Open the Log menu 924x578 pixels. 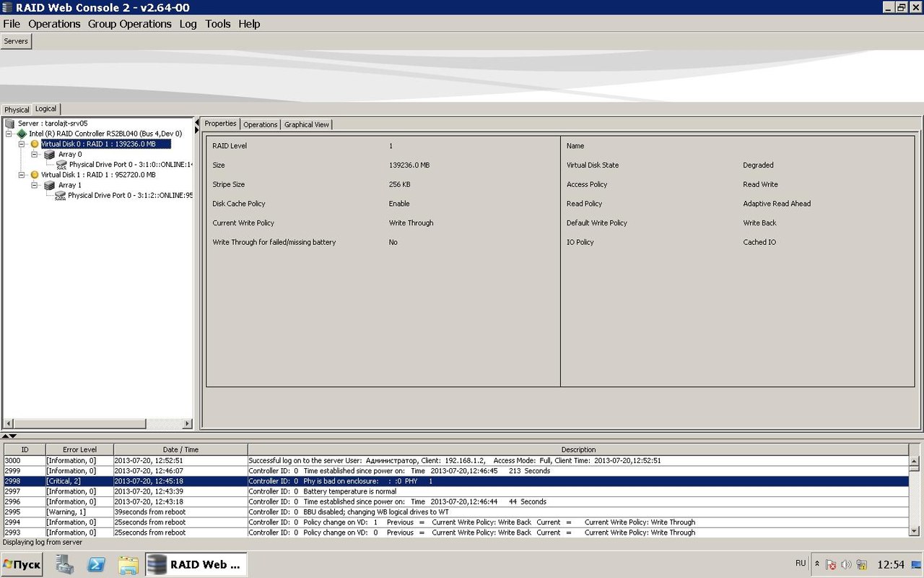[x=188, y=24]
